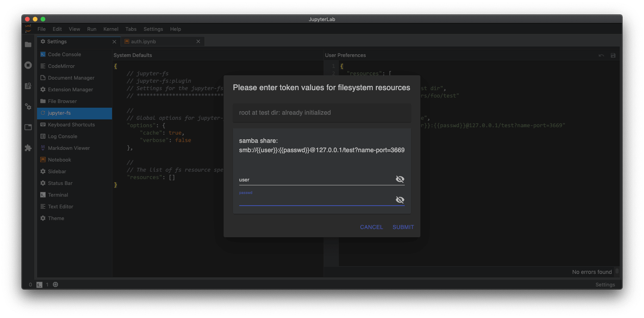Image resolution: width=644 pixels, height=318 pixels.
Task: Click the Code Console icon in the settings list
Action: (43, 54)
